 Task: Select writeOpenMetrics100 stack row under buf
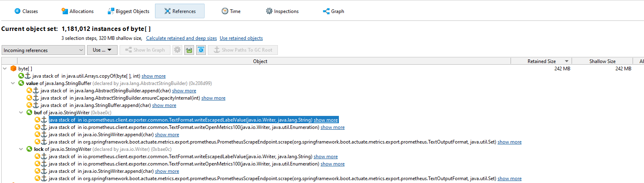pyautogui.click(x=196, y=127)
